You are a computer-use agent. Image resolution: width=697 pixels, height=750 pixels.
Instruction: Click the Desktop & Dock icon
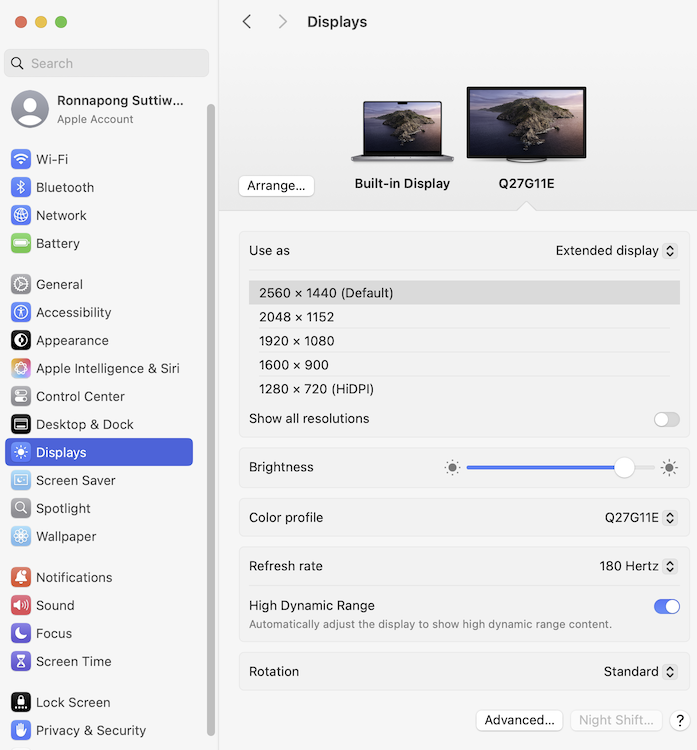tap(21, 424)
